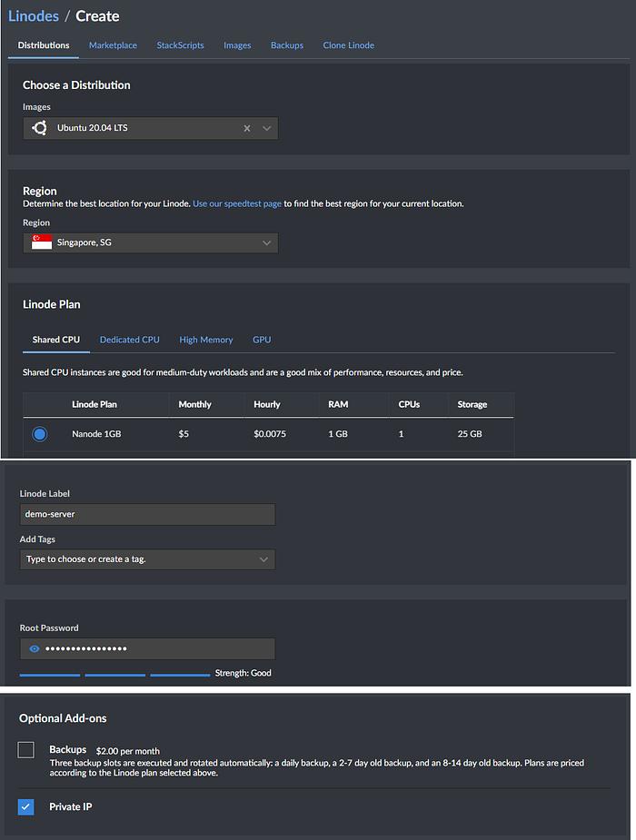Show root password with eye icon

[35, 648]
